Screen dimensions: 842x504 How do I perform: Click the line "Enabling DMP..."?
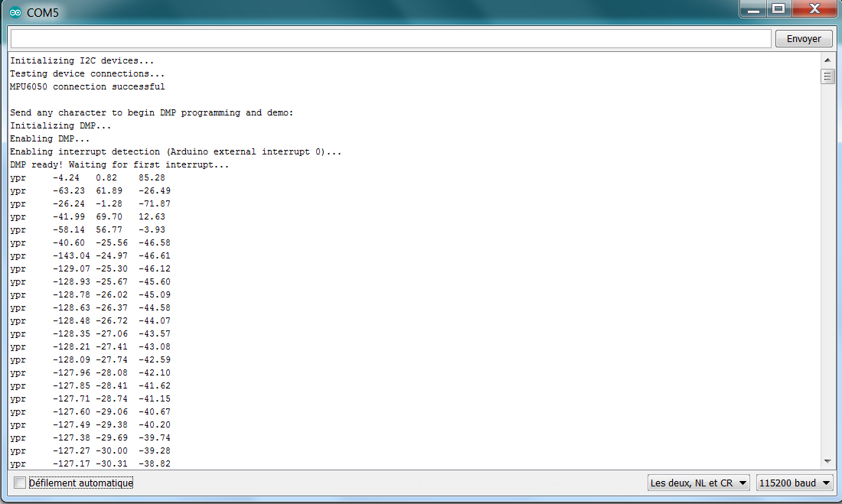50,138
